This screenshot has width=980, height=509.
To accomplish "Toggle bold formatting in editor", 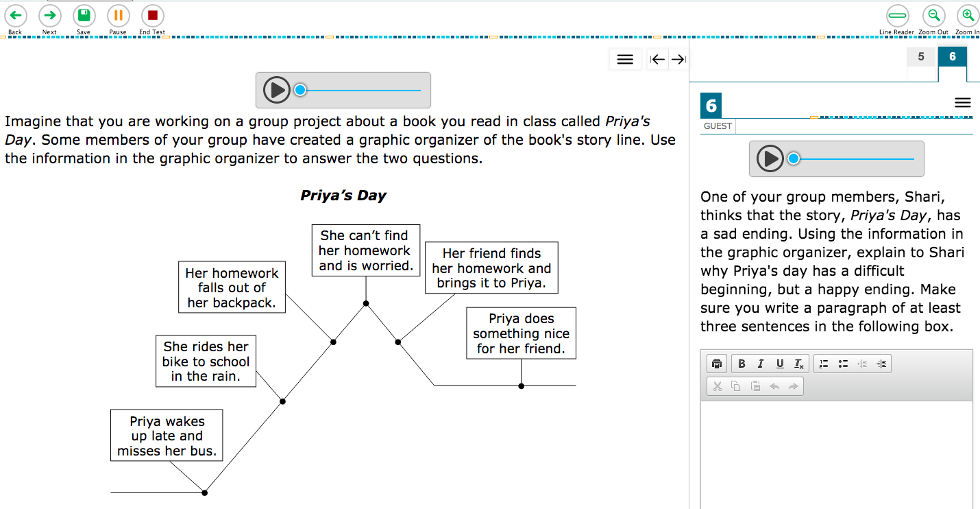I will click(x=742, y=364).
